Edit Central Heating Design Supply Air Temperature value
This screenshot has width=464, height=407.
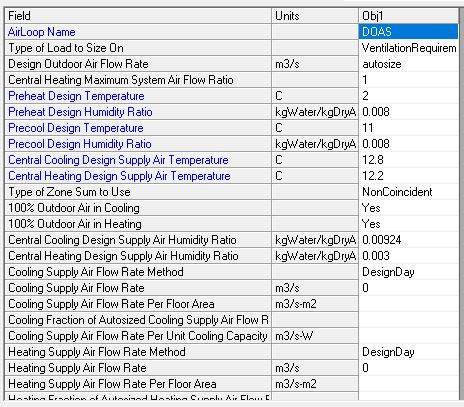(x=408, y=176)
